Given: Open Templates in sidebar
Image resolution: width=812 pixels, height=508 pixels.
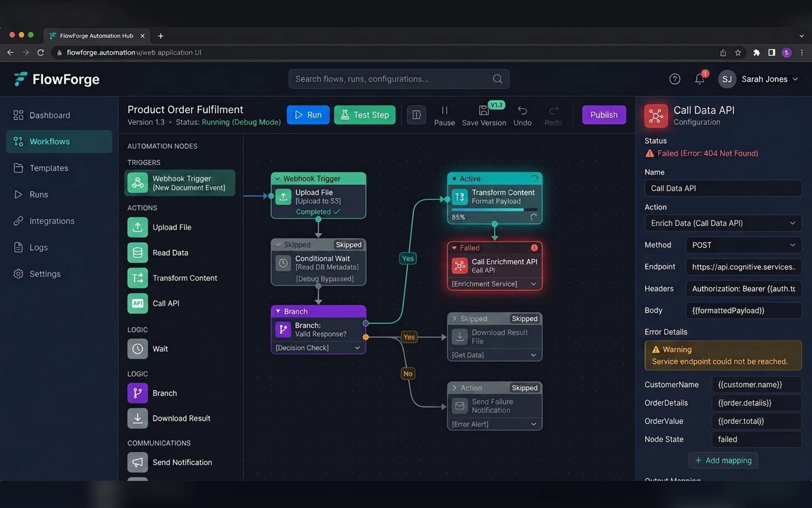Looking at the screenshot, I should click(59, 168).
